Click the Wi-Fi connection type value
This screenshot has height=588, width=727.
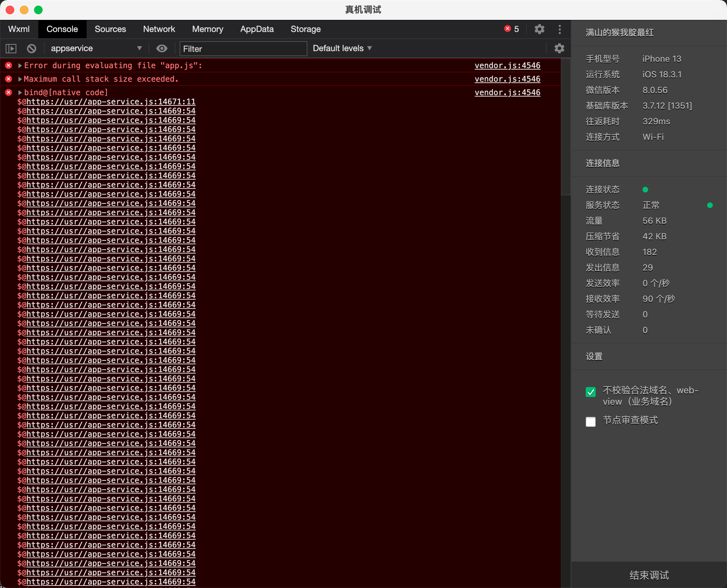tap(653, 137)
